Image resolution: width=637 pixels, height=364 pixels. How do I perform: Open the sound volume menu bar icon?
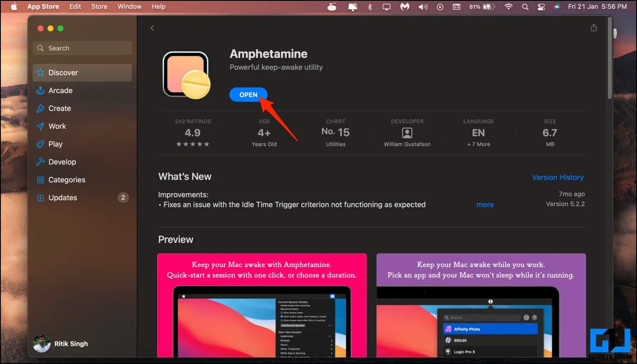423,7
